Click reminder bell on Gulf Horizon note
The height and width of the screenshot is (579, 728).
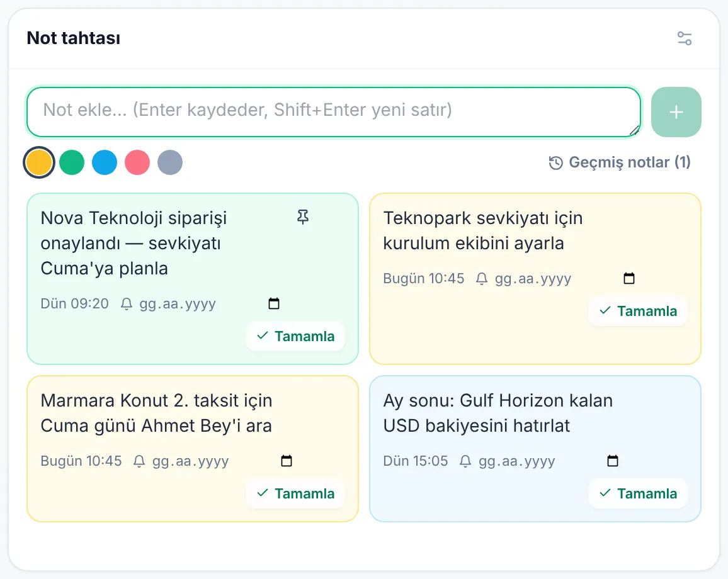(x=465, y=461)
